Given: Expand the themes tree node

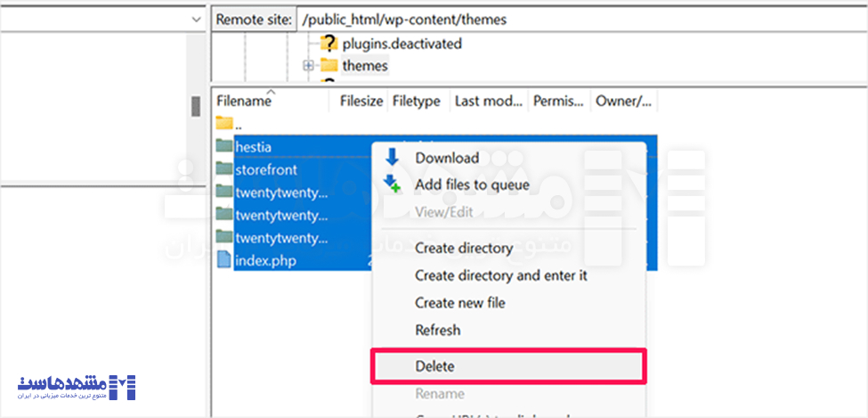Looking at the screenshot, I should (308, 65).
